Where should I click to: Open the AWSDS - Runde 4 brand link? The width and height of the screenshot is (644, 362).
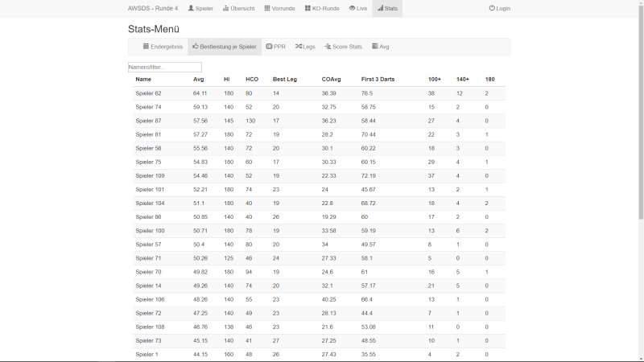[x=153, y=8]
